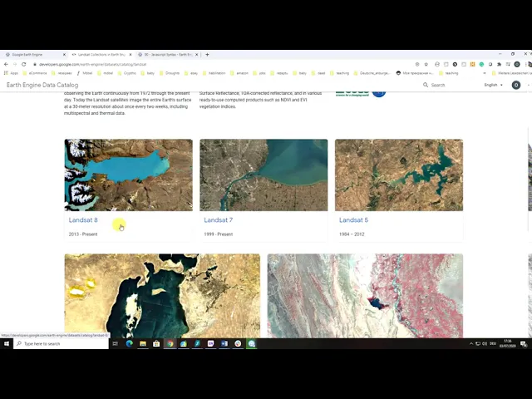Go back to the previous page
532x399 pixels.
pyautogui.click(x=6, y=64)
